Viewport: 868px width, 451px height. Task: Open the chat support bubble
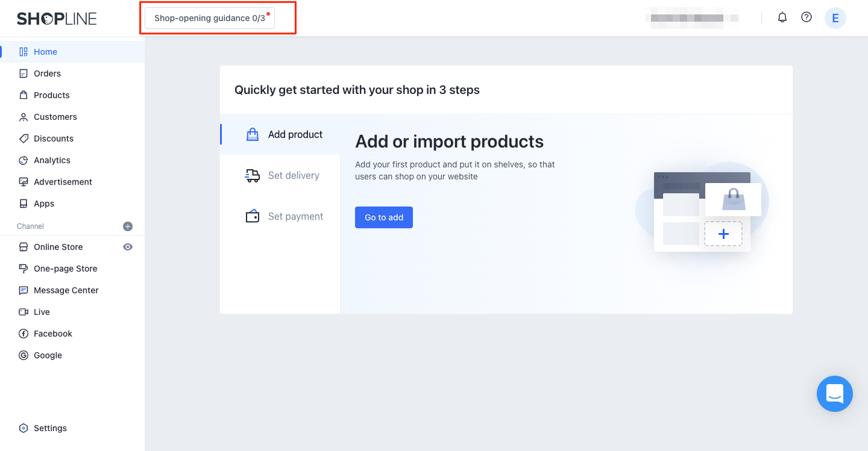click(x=834, y=394)
